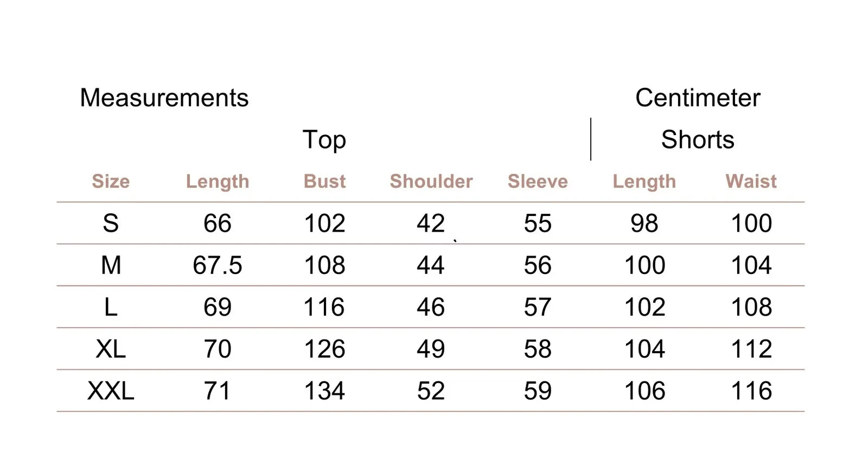Select the Top section heading
The width and height of the screenshot is (868, 465).
point(324,140)
